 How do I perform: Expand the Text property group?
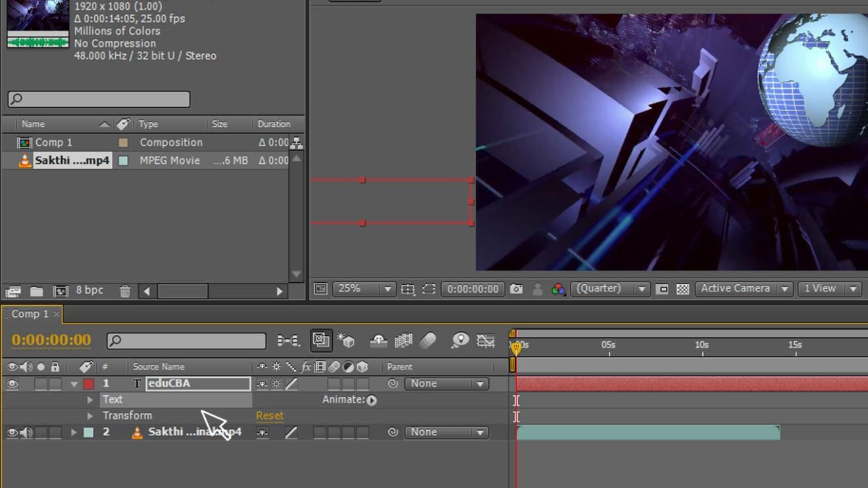pyautogui.click(x=90, y=400)
